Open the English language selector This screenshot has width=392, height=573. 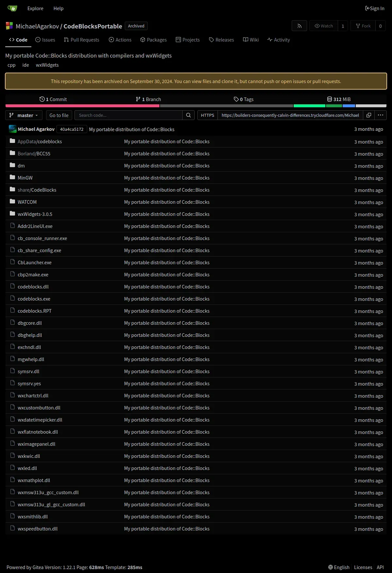click(339, 567)
